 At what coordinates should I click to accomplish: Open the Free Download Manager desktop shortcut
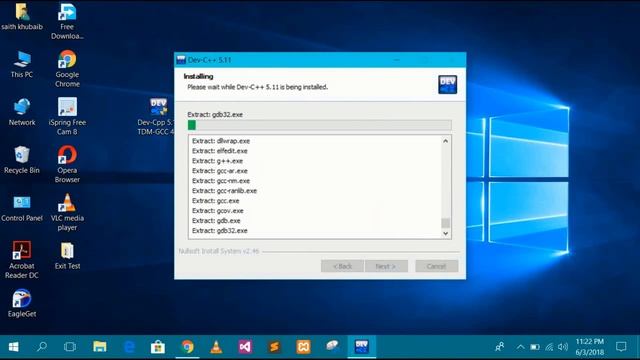tap(67, 21)
